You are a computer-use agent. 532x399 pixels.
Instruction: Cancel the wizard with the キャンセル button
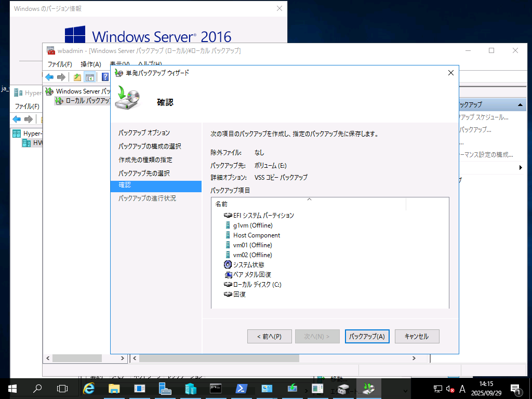tap(417, 336)
